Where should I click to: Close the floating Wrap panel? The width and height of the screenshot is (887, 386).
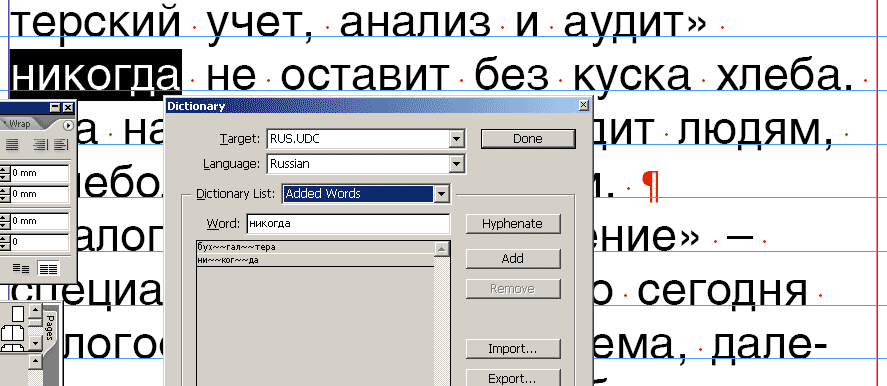[68, 108]
